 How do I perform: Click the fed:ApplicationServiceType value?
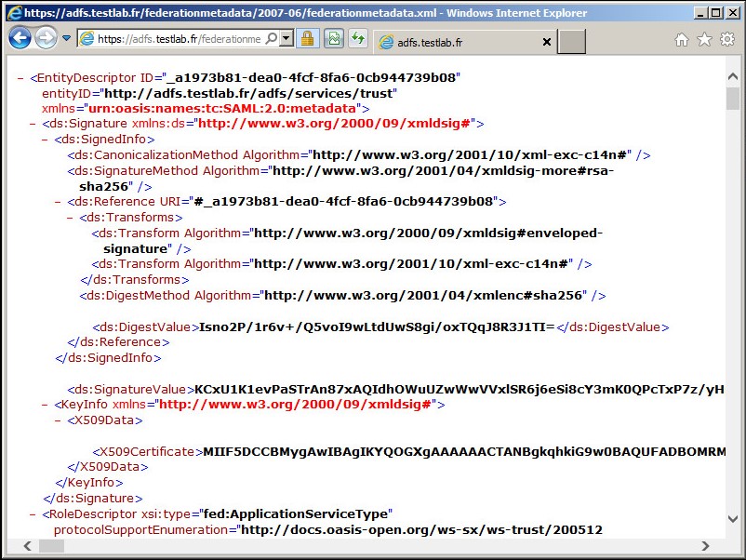(x=295, y=514)
